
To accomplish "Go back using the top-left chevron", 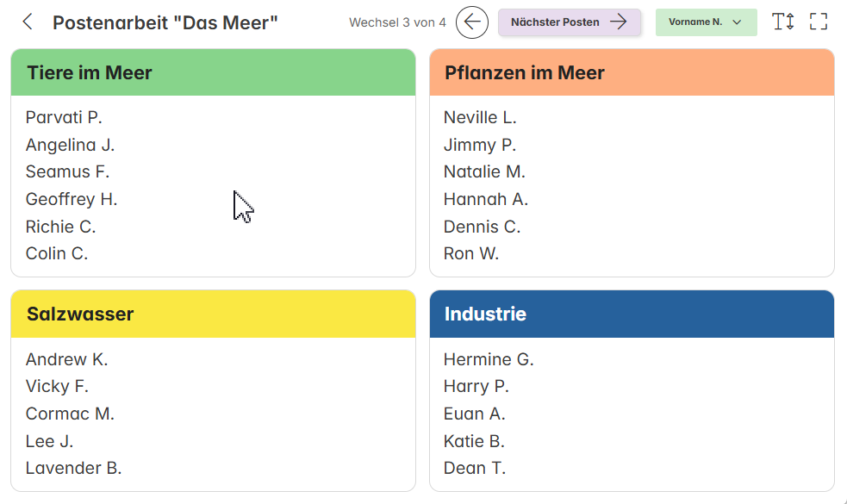I will 28,22.
